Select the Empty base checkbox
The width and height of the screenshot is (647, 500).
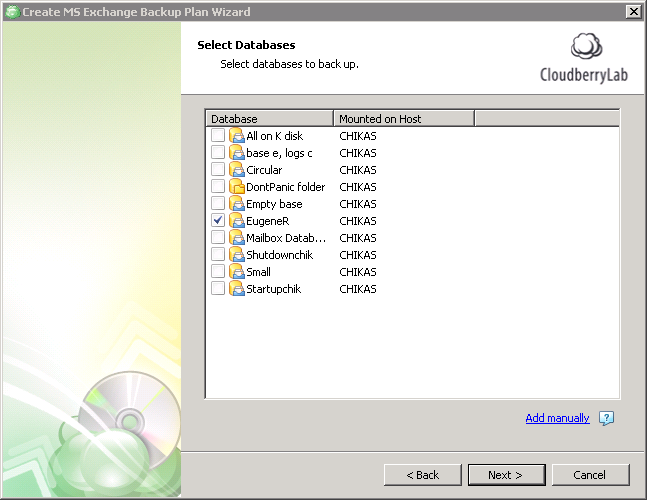217,203
